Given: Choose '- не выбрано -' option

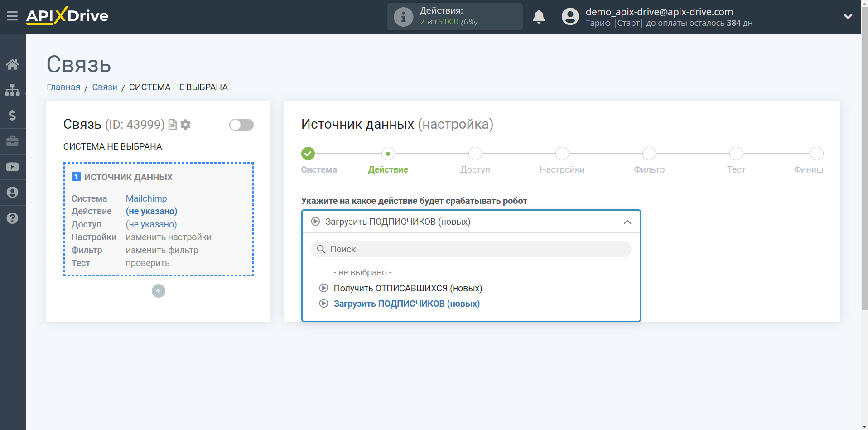Looking at the screenshot, I should click(362, 272).
